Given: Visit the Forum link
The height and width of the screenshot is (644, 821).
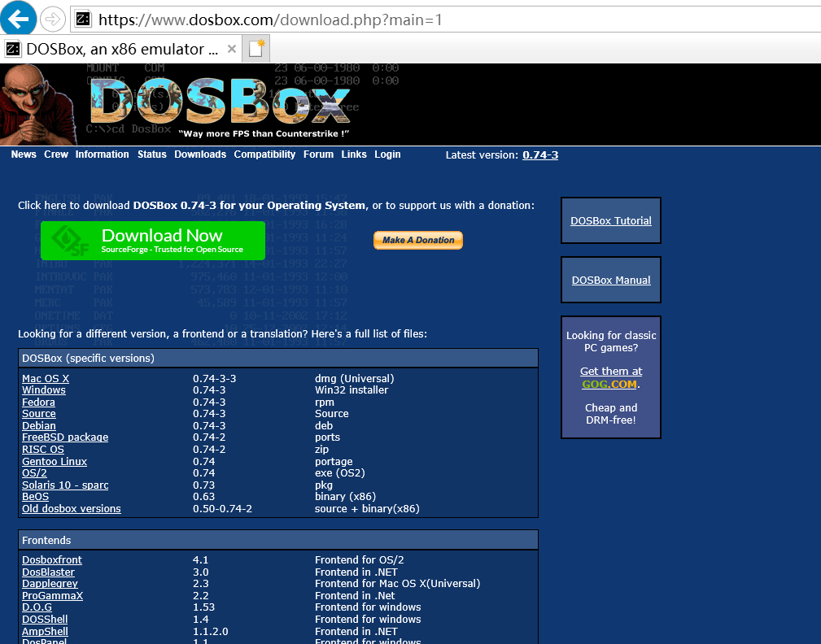Looking at the screenshot, I should [318, 154].
